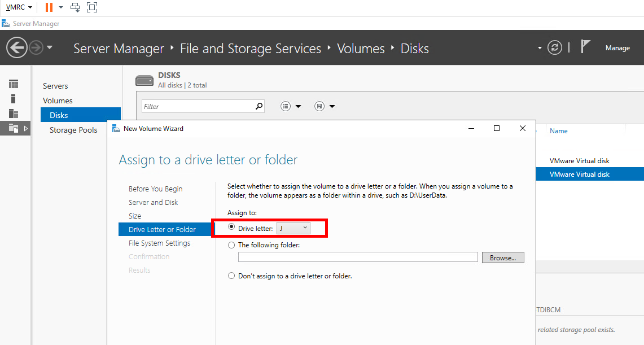This screenshot has height=345, width=644.
Task: Click the Browse button
Action: [x=503, y=257]
